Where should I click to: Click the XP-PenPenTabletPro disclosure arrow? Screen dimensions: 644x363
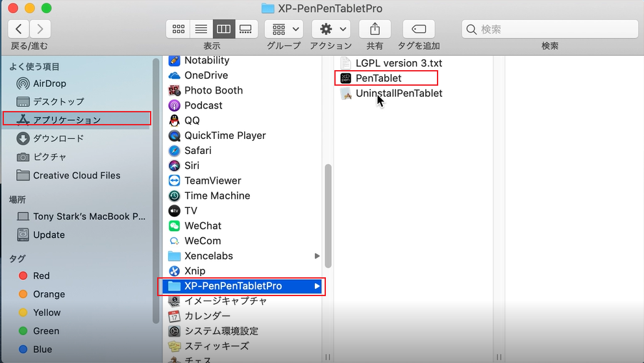tap(317, 286)
